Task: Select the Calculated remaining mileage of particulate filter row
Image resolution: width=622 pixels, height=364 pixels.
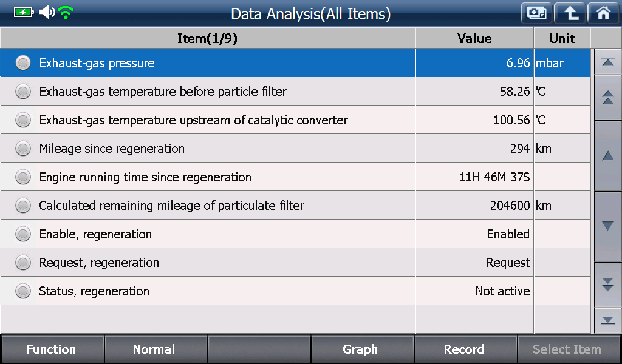Action: click(x=295, y=206)
